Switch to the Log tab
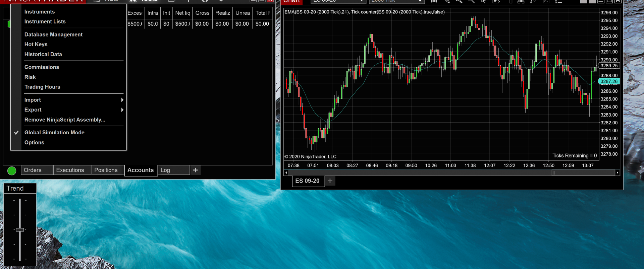 [x=174, y=170]
